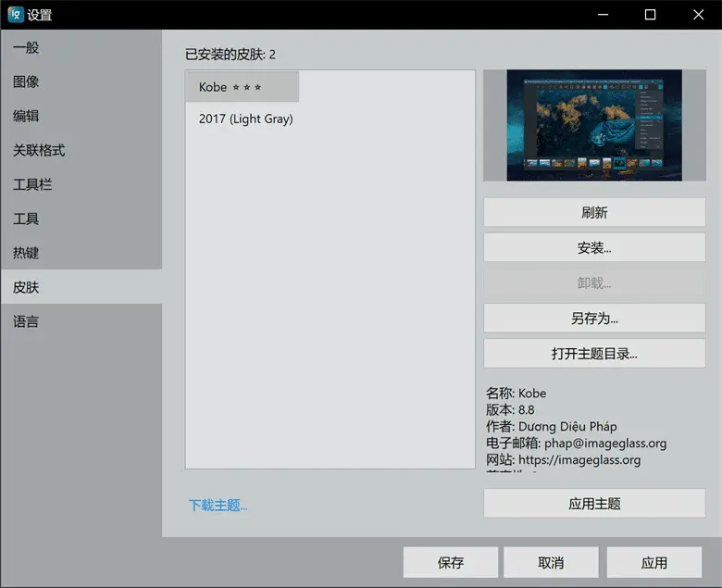Click the Kobe theme preview thumbnail
This screenshot has height=588, width=722.
(594, 125)
